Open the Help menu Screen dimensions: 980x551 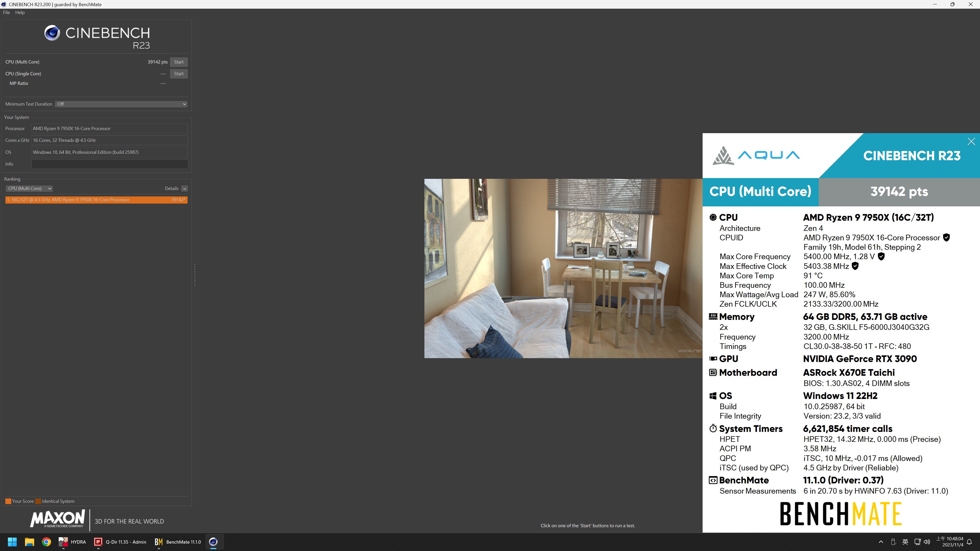pyautogui.click(x=20, y=12)
